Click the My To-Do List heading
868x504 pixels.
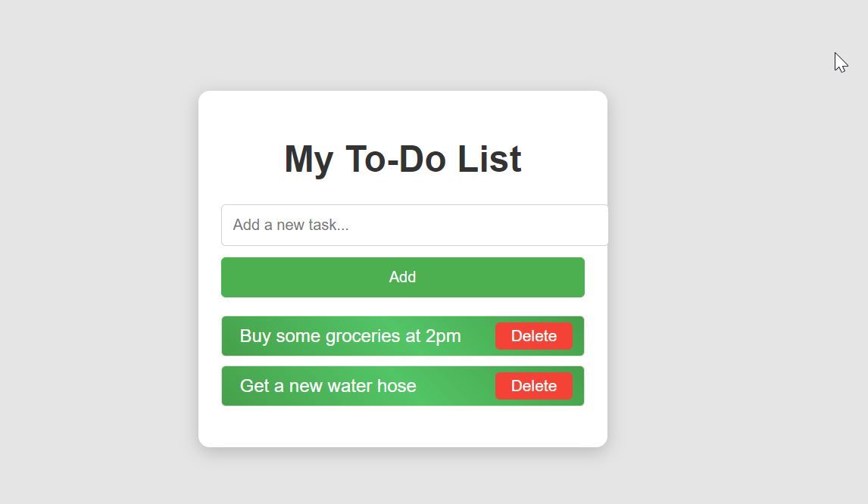[402, 158]
